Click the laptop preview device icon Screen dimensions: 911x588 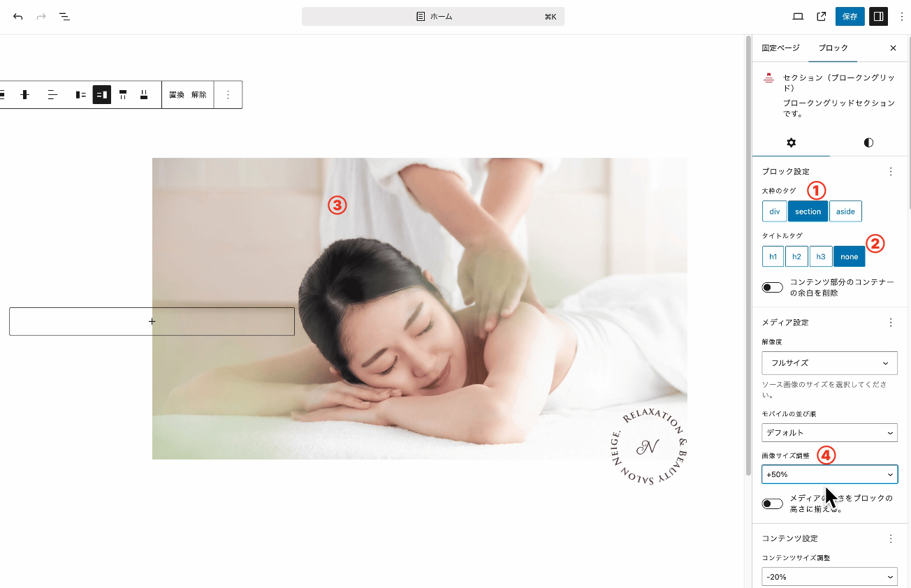pyautogui.click(x=798, y=16)
